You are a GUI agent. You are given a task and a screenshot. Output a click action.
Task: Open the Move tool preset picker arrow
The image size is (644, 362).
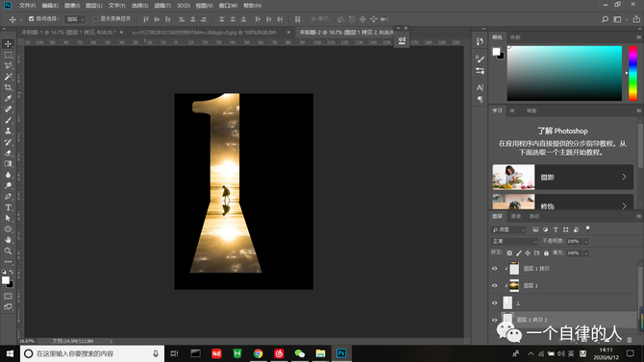click(x=21, y=20)
